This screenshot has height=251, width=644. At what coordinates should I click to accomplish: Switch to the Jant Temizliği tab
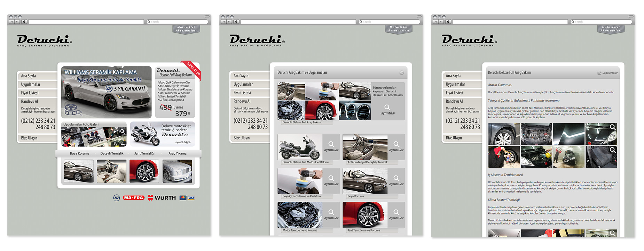(x=144, y=153)
